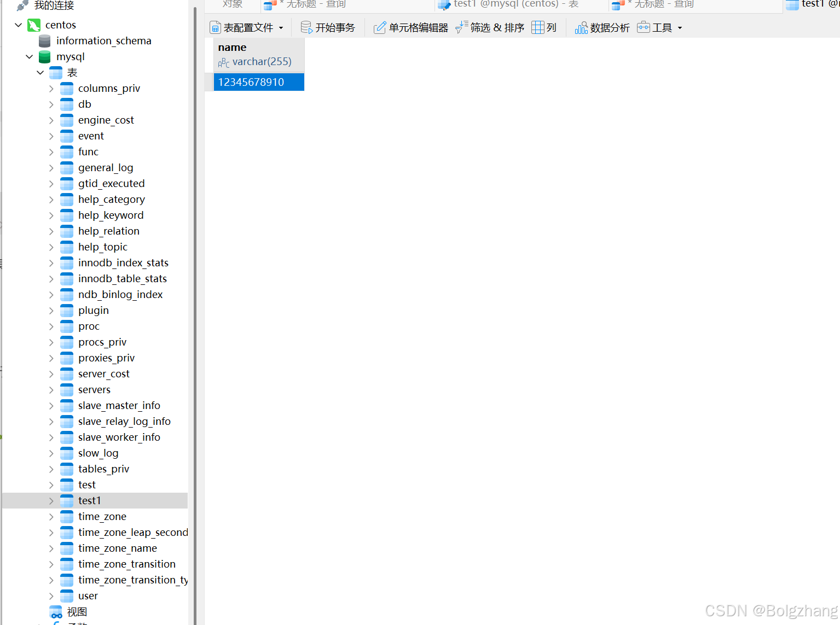Viewport: 840px width, 625px height.
Task: Click the name column header
Action: (259, 55)
